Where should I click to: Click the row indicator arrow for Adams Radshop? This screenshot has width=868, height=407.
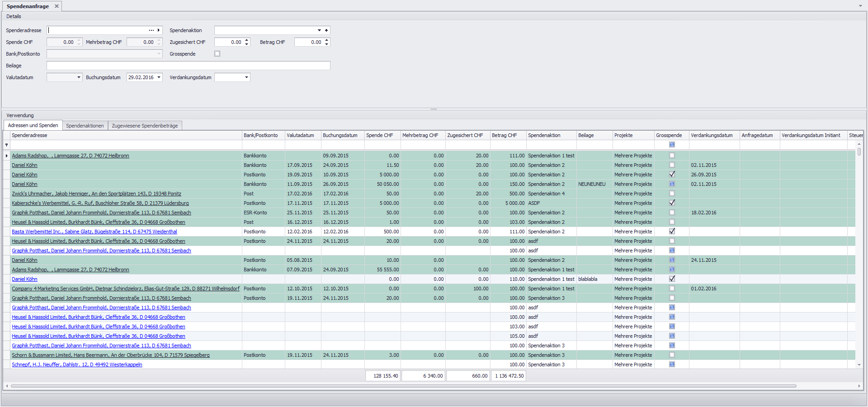click(x=6, y=156)
